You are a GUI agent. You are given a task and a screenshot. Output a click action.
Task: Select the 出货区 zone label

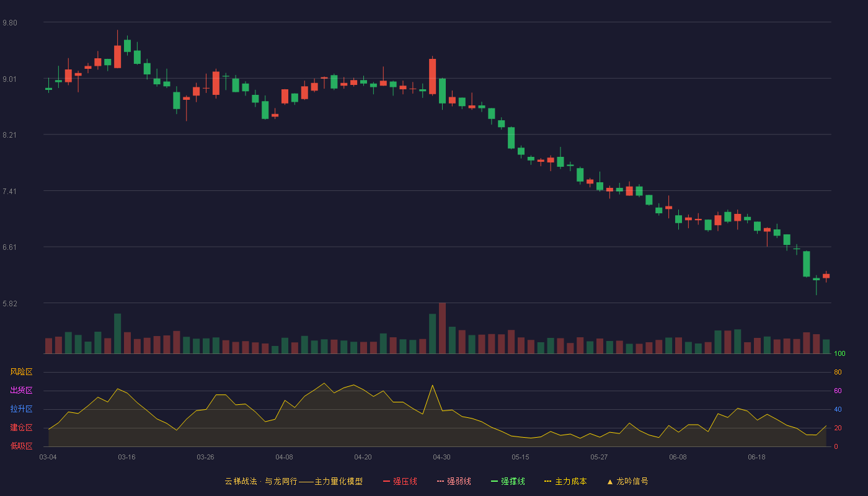click(x=21, y=391)
